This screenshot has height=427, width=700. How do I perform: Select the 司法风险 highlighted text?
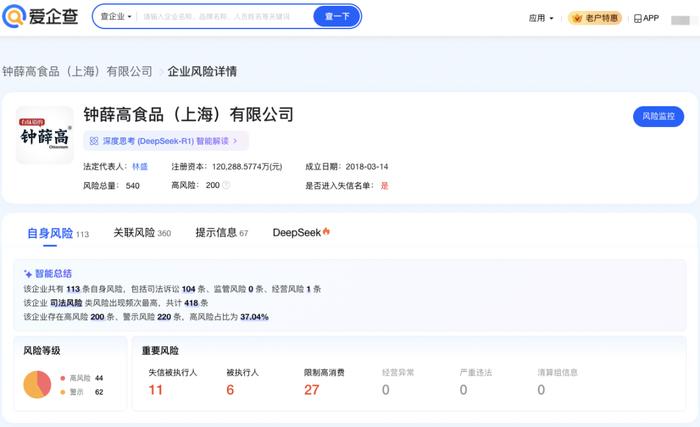66,303
